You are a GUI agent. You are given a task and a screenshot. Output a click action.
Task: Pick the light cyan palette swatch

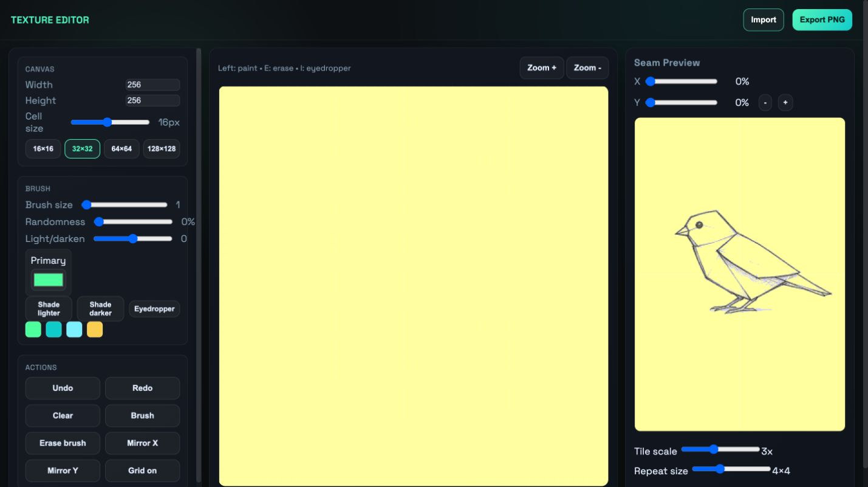(74, 330)
